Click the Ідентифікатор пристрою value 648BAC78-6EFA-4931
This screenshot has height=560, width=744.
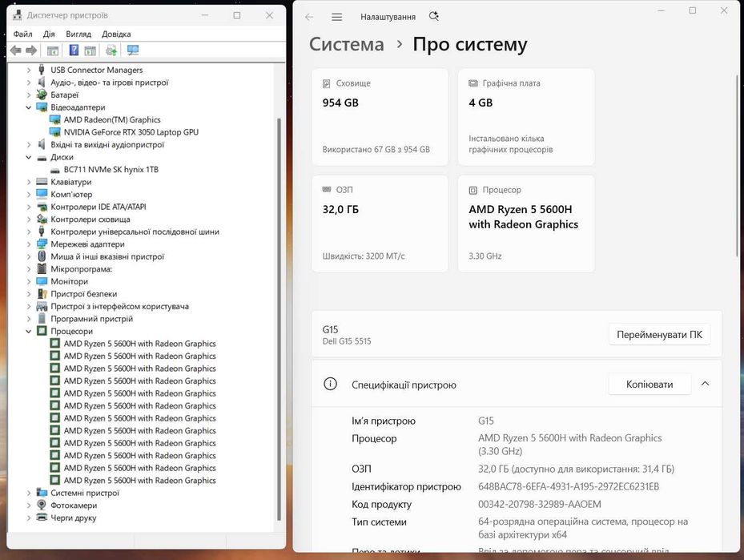(x=569, y=486)
